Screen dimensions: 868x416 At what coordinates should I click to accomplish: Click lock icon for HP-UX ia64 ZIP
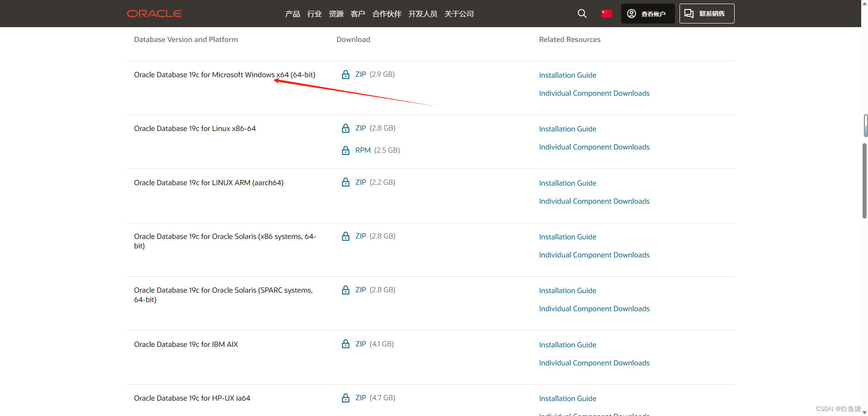[x=345, y=398]
